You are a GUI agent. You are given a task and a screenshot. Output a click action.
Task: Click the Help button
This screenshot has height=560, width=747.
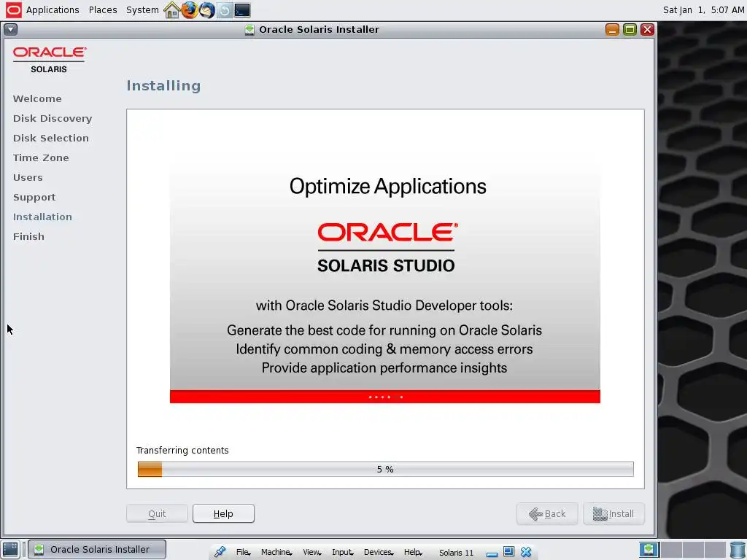(223, 513)
